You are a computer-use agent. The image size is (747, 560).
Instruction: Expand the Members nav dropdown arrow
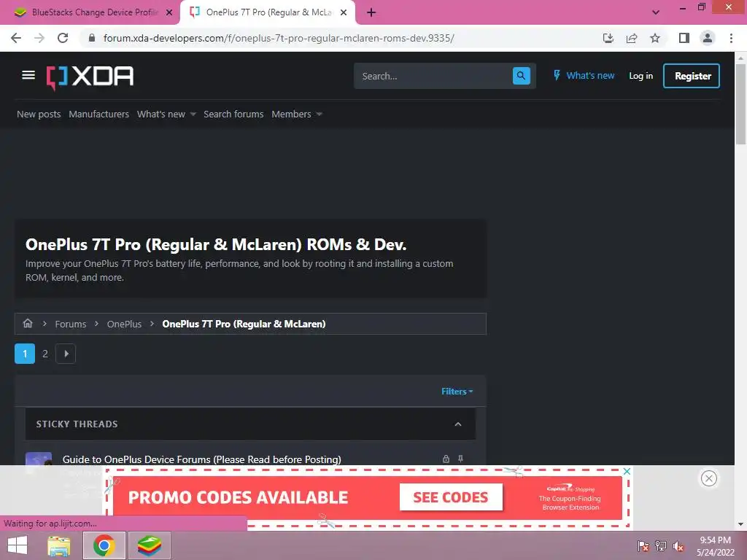click(x=320, y=114)
